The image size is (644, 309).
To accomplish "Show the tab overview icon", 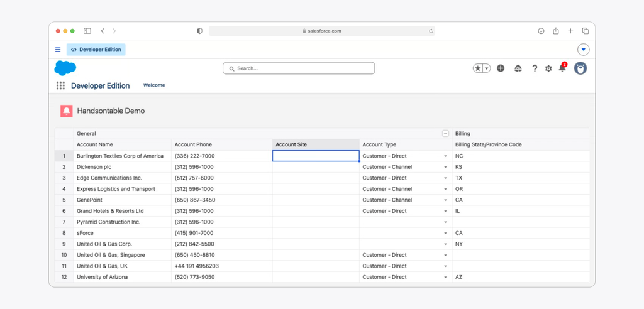I will 586,31.
